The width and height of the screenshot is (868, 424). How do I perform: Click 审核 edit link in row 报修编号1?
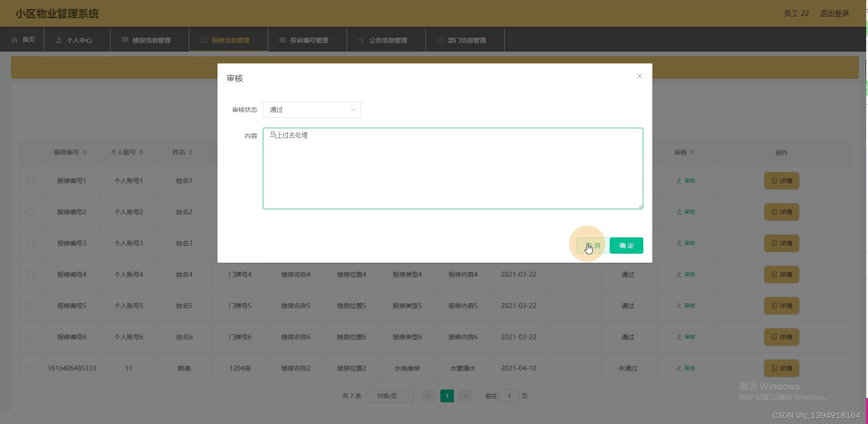click(x=686, y=181)
